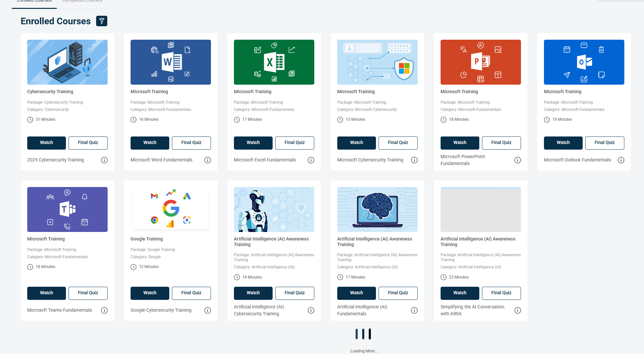Open info for Simplifying the AI Conversation
Screen dimensions: 644x354
(518, 310)
